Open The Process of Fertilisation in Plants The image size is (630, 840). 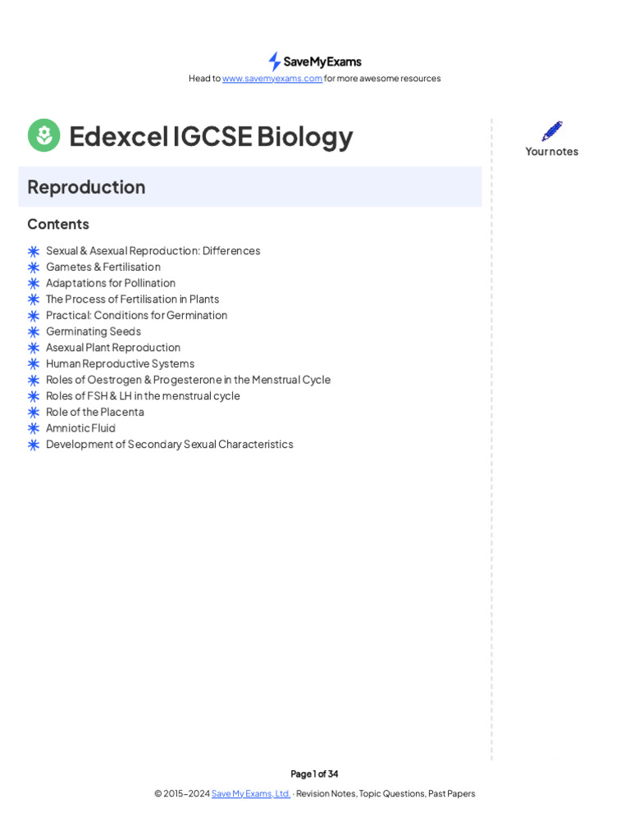[132, 299]
